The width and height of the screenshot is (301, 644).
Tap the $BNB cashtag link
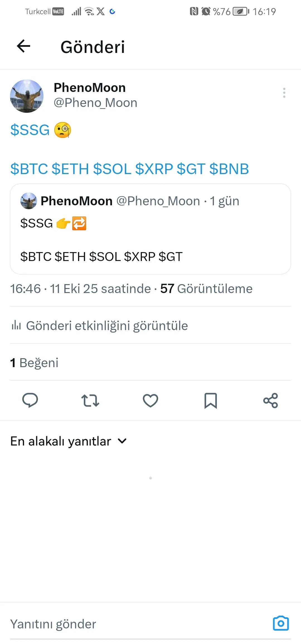pos(229,169)
